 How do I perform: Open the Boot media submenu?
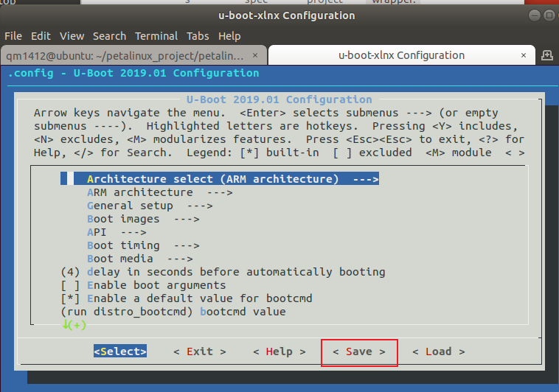[140, 259]
